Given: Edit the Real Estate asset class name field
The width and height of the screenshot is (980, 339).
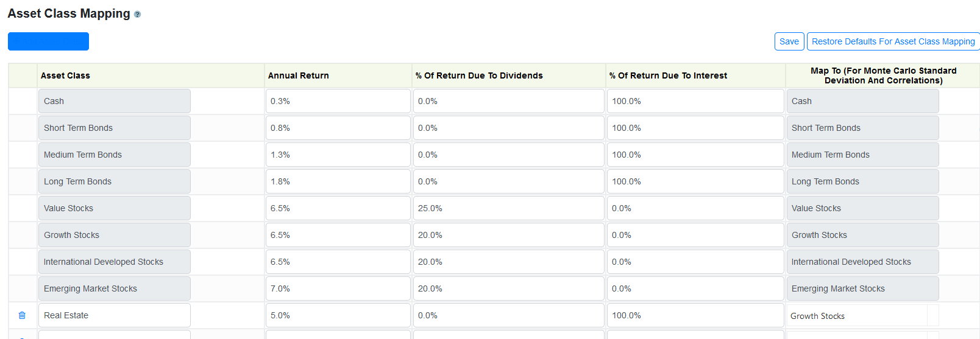Looking at the screenshot, I should (x=115, y=315).
